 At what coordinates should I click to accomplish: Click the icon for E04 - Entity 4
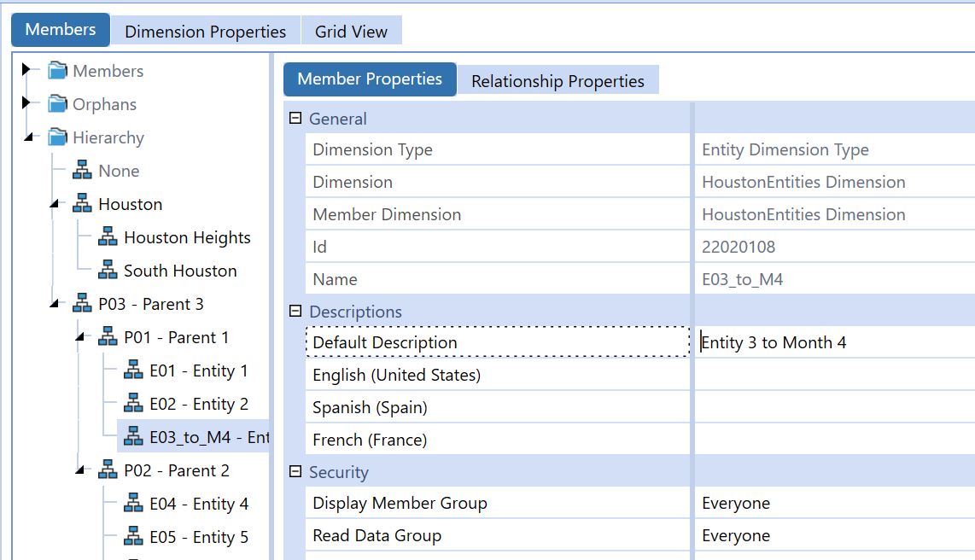(133, 504)
